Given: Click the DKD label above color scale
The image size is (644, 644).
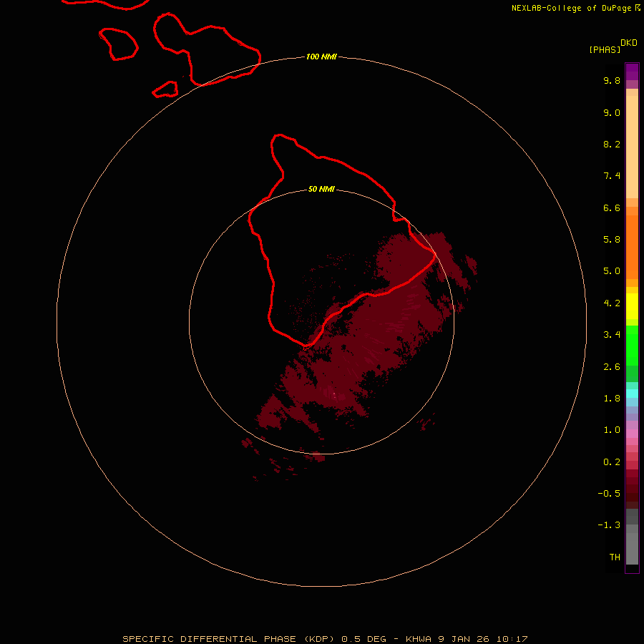Looking at the screenshot, I should point(629,43).
